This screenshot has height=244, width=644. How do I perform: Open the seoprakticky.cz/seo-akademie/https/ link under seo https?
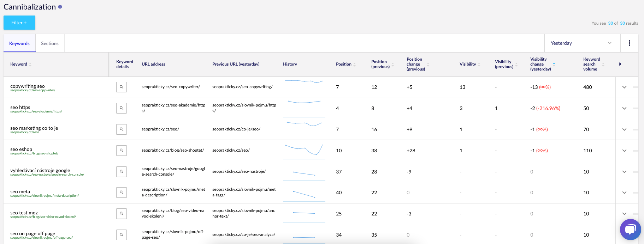tap(36, 111)
